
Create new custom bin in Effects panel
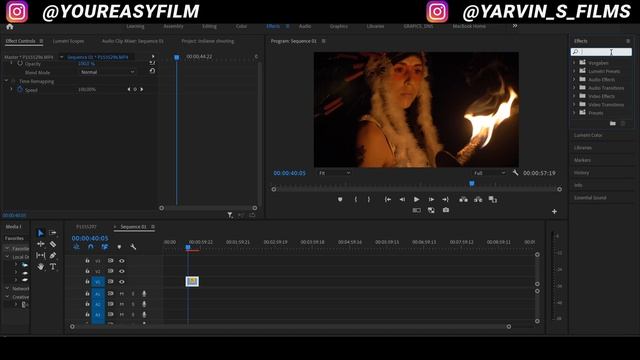click(x=613, y=123)
